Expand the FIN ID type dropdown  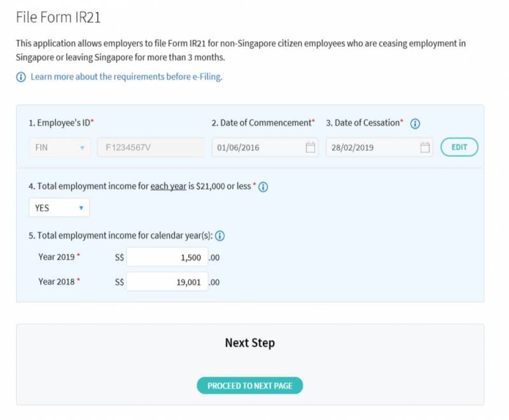pos(60,148)
